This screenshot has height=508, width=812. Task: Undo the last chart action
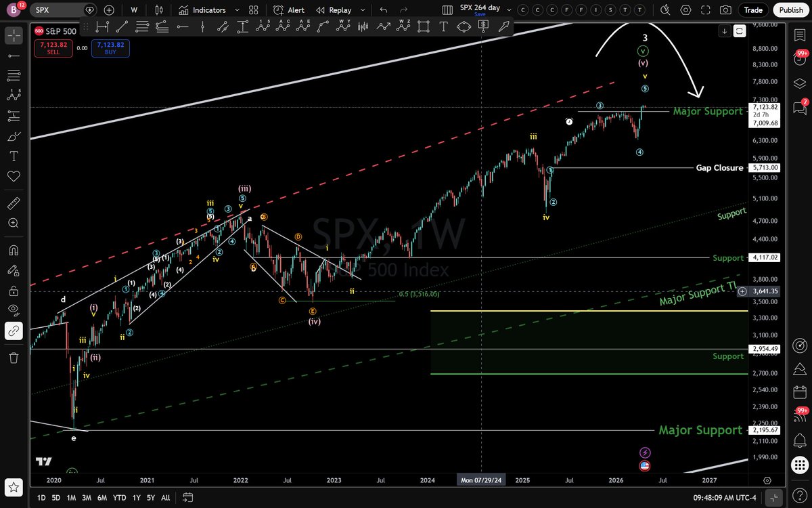point(384,10)
